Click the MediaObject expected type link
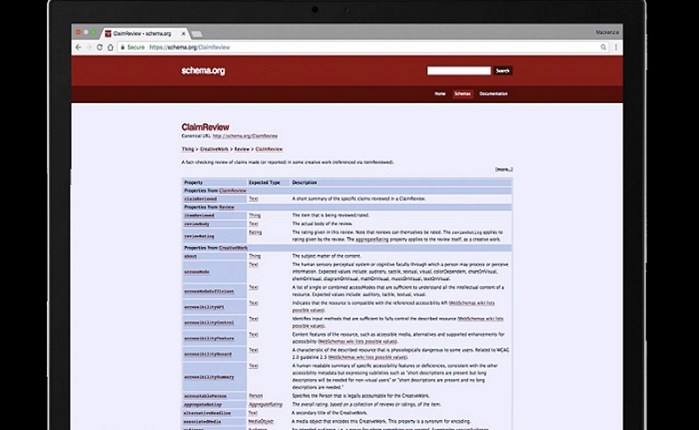 click(261, 421)
